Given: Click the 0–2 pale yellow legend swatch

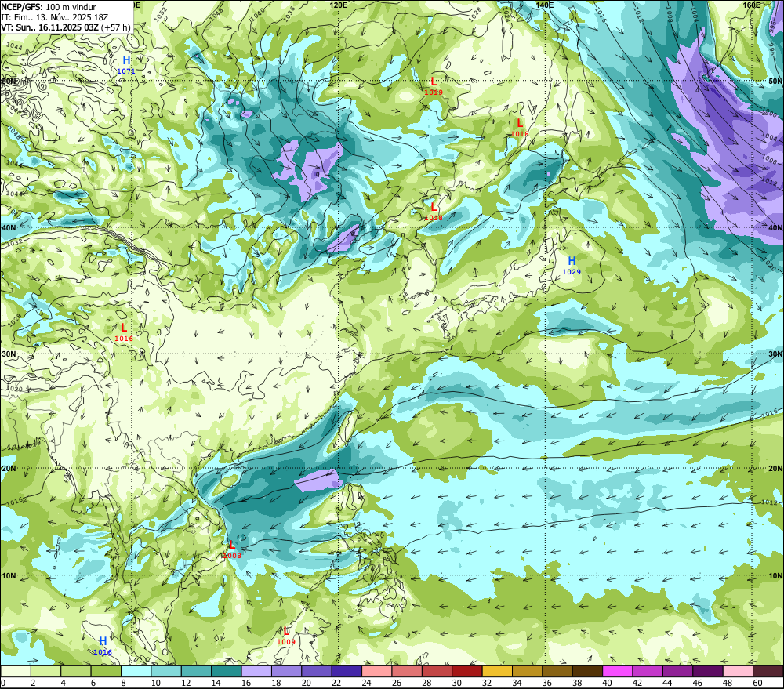Looking at the screenshot, I should (16, 672).
